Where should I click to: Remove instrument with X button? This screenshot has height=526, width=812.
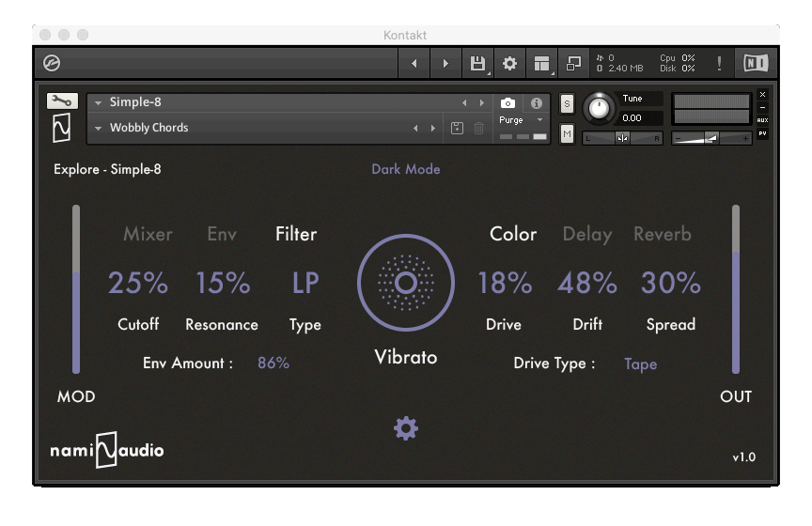click(762, 94)
